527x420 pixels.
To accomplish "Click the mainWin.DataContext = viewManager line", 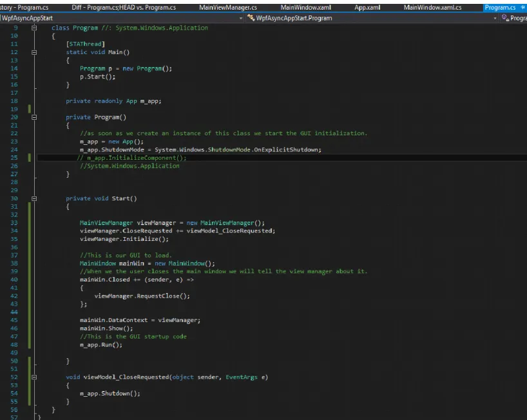I will [140, 320].
